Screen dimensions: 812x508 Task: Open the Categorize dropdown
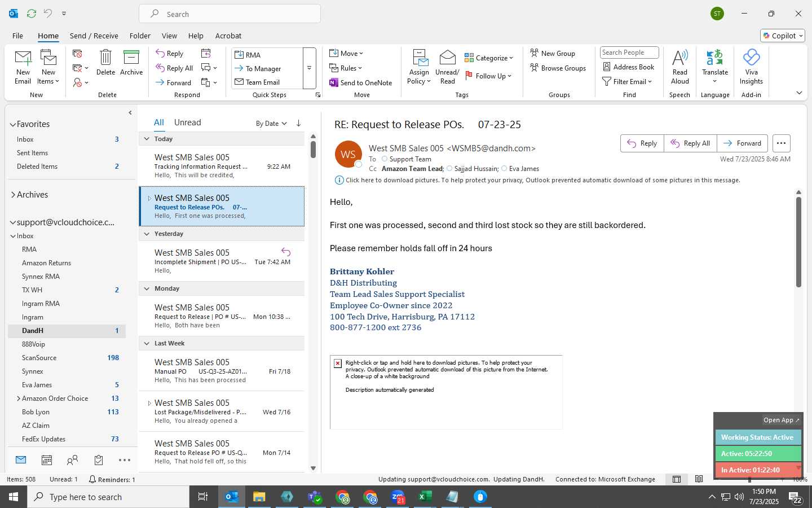point(489,58)
